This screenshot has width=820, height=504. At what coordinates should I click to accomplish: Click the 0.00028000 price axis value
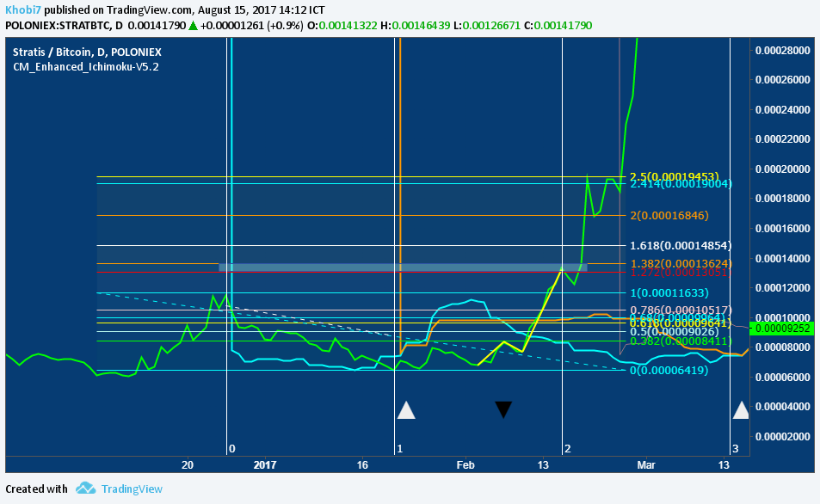[782, 50]
